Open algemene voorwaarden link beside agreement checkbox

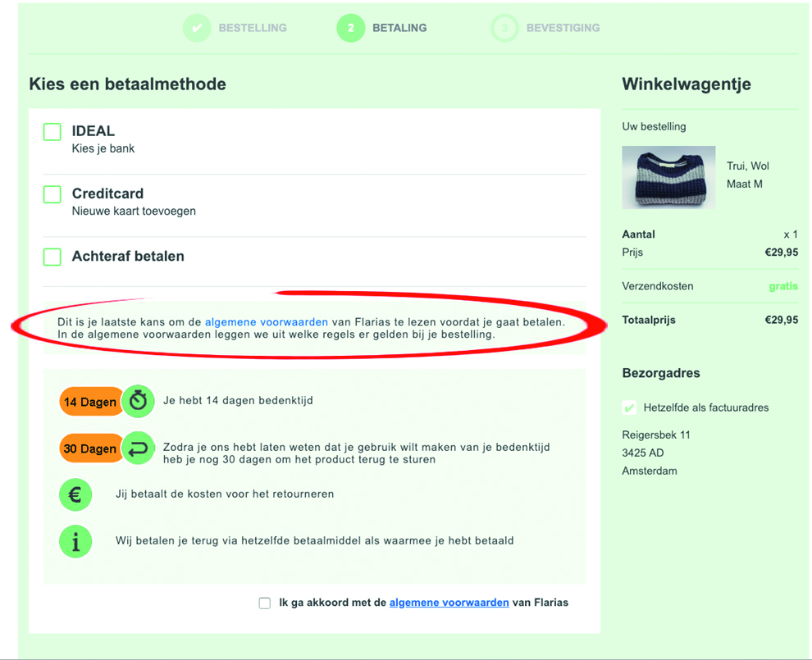pyautogui.click(x=449, y=603)
